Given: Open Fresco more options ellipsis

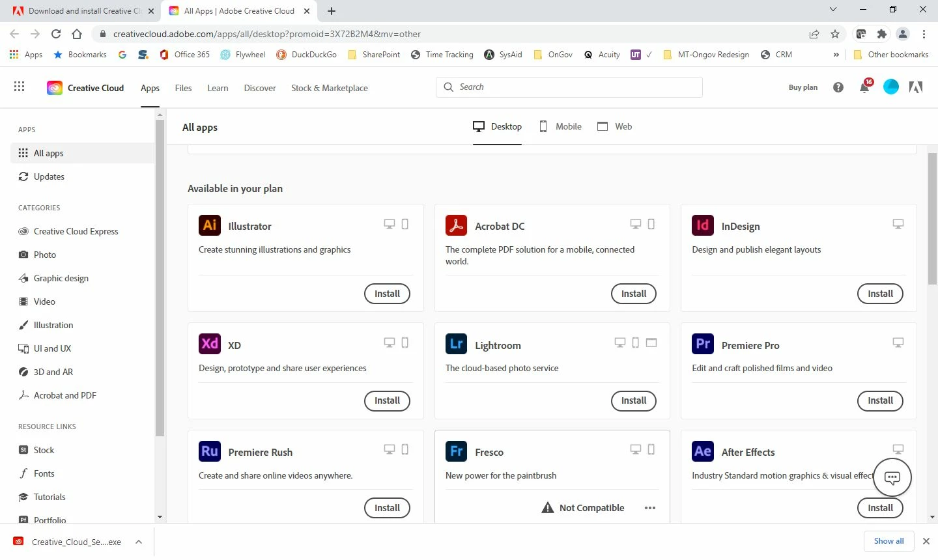Looking at the screenshot, I should [x=650, y=508].
